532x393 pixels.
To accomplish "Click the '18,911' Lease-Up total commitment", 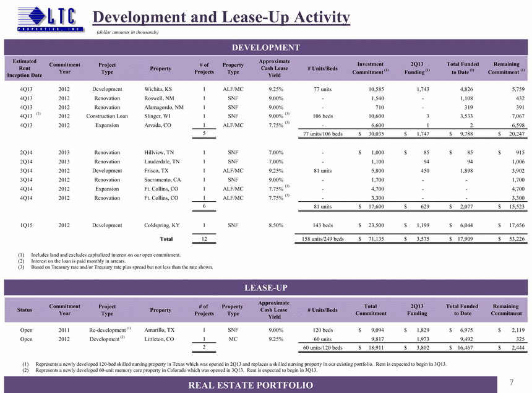I will (376, 348).
